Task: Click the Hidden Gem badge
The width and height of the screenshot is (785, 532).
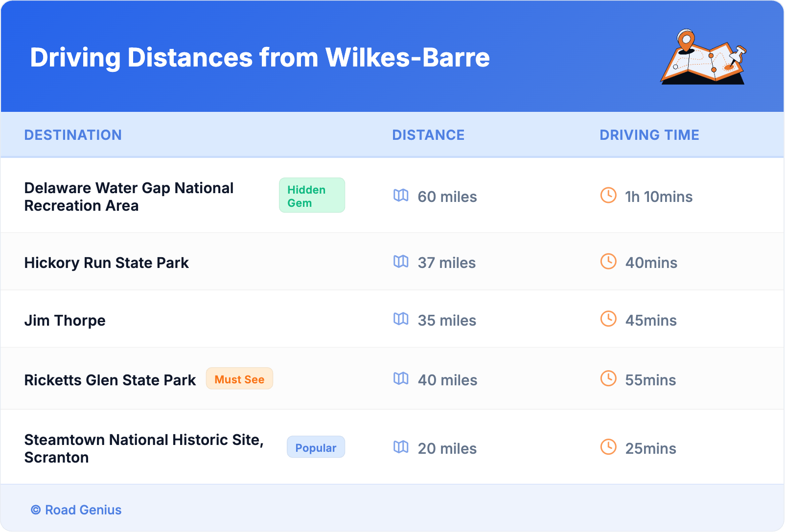Action: (x=312, y=196)
